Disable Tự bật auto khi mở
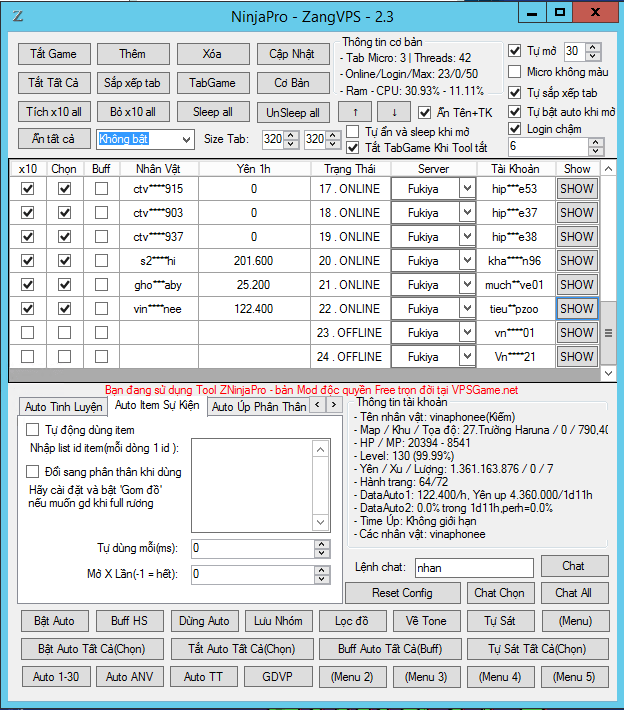 pyautogui.click(x=514, y=111)
